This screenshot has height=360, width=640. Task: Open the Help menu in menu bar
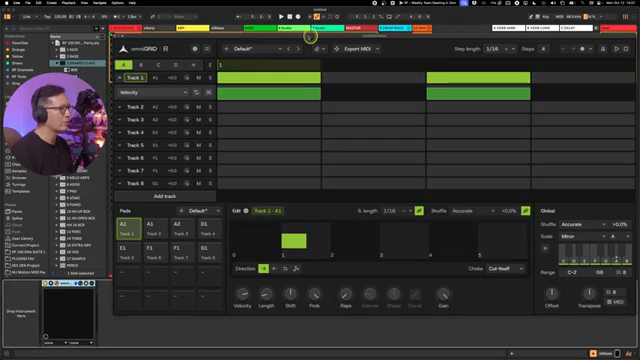132,2
